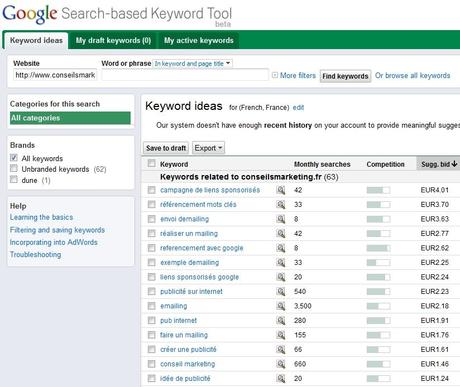Click competition bar for campagne de liens sponsorisés
This screenshot has height=387, width=460.
point(378,190)
